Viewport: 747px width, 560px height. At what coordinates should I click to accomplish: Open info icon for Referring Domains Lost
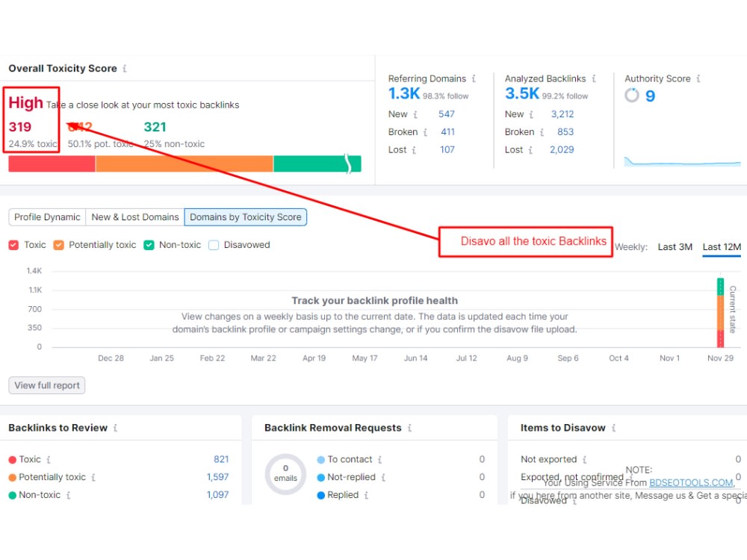[x=414, y=150]
